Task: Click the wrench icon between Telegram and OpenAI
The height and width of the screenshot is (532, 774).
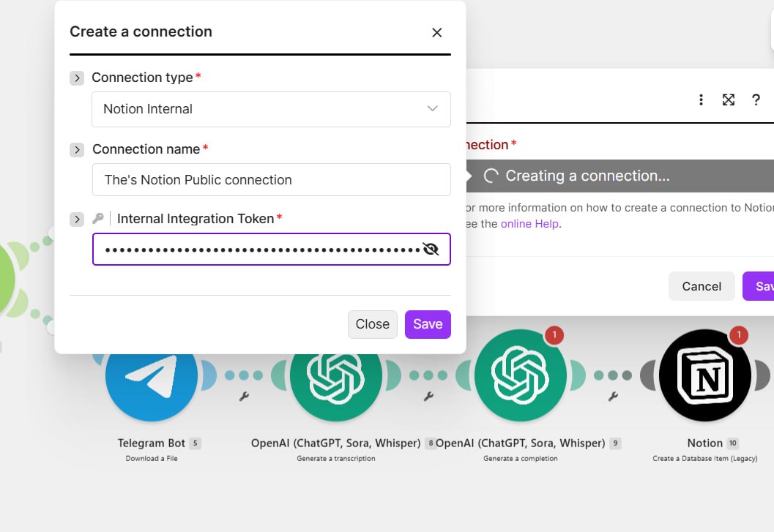Action: pos(244,397)
